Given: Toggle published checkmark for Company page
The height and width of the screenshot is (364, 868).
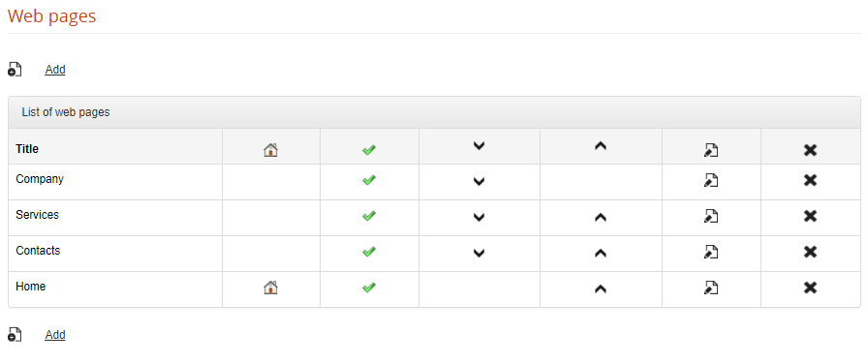Looking at the screenshot, I should (369, 180).
